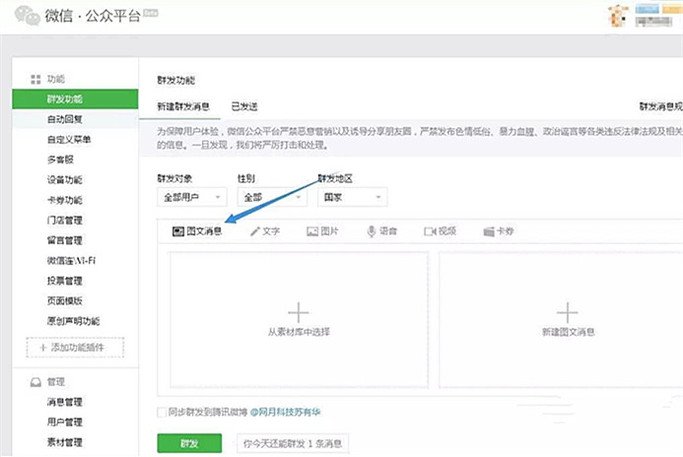
Task: Open the 性别 全部 dropdown
Action: coord(272,197)
